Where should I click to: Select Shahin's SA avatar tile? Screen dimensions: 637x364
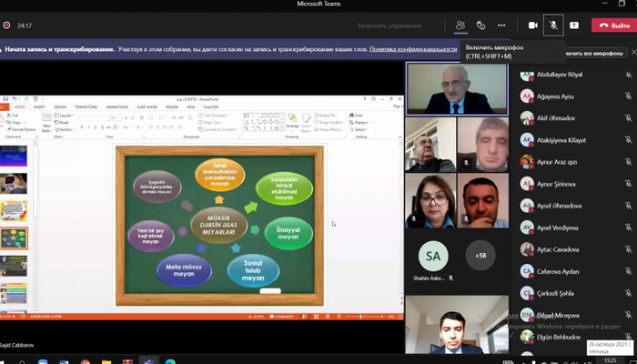tap(432, 256)
